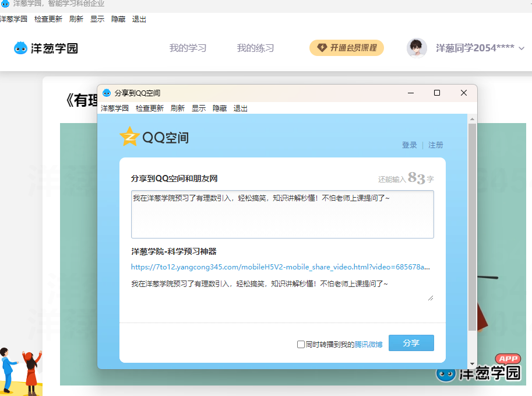
Task: Click the 洋葱学院-科学预习神器 title text
Action: tap(174, 251)
